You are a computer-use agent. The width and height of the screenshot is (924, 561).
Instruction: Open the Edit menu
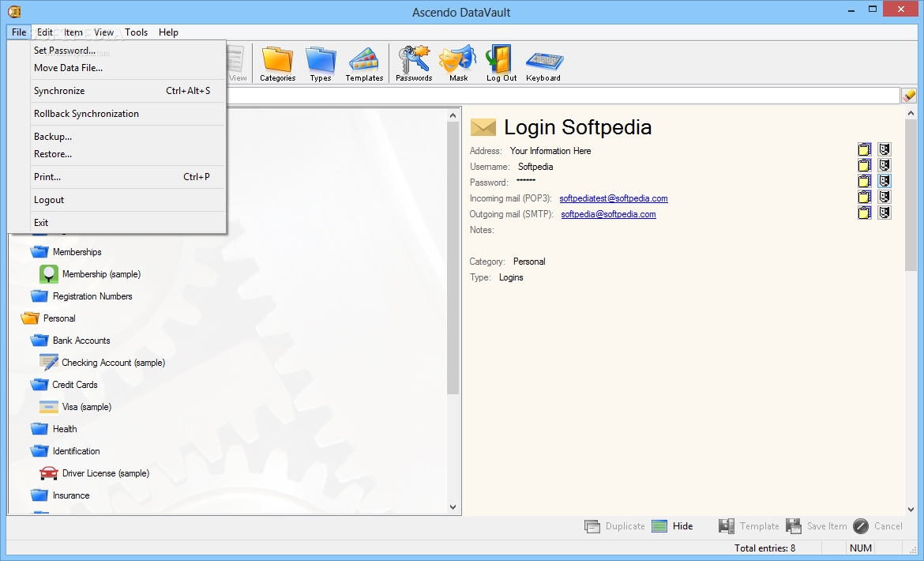[x=45, y=32]
